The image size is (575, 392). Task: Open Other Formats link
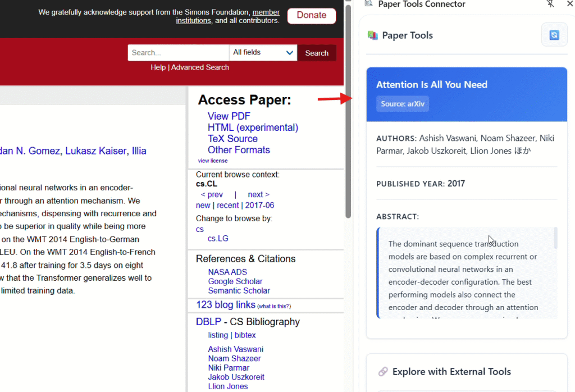pos(239,150)
